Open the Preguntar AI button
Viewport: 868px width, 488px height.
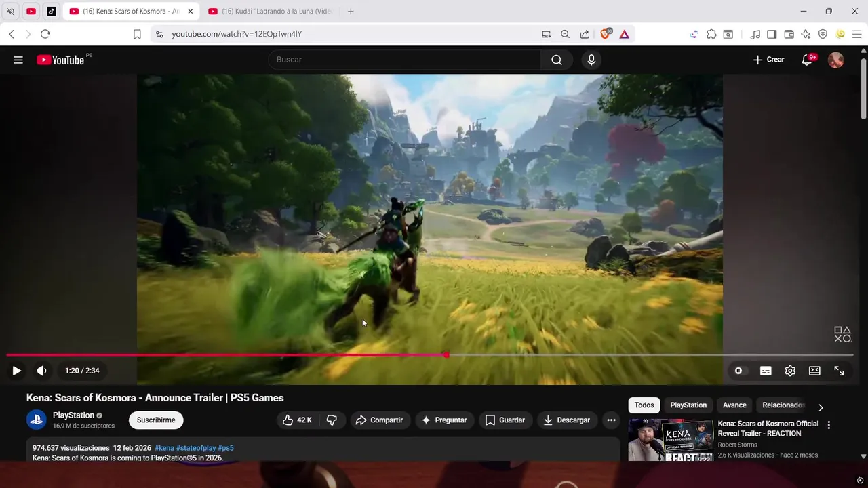click(x=444, y=420)
